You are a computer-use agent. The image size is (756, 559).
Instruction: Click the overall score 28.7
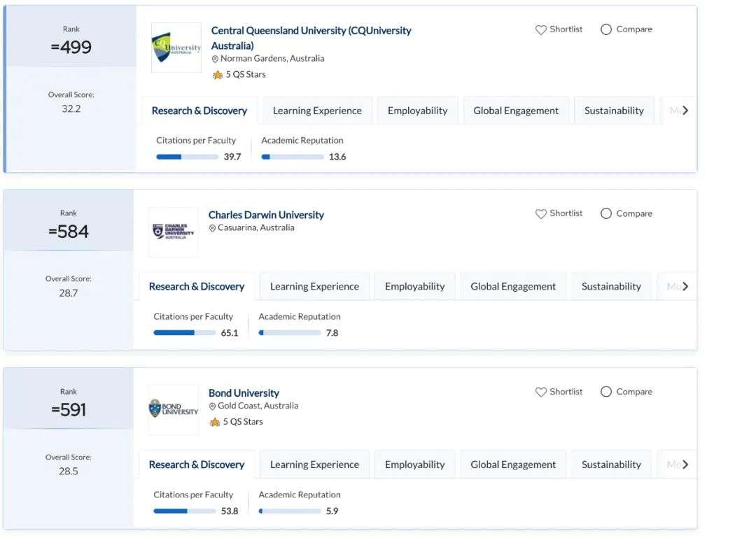click(x=69, y=293)
